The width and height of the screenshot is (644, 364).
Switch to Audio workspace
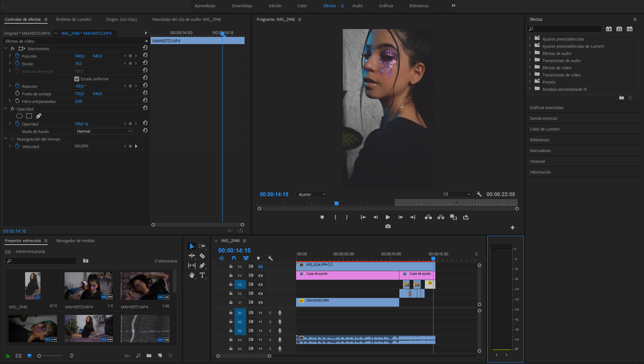tap(357, 6)
